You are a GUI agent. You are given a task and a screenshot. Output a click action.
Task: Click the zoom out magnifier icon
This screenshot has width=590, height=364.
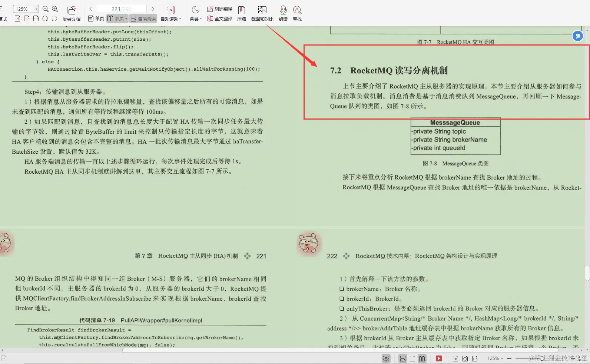(x=46, y=9)
